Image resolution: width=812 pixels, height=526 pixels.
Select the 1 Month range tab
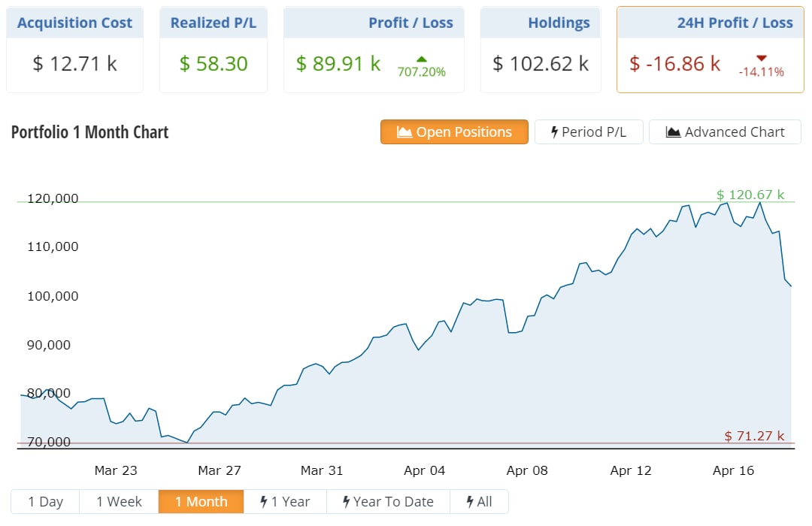(201, 501)
